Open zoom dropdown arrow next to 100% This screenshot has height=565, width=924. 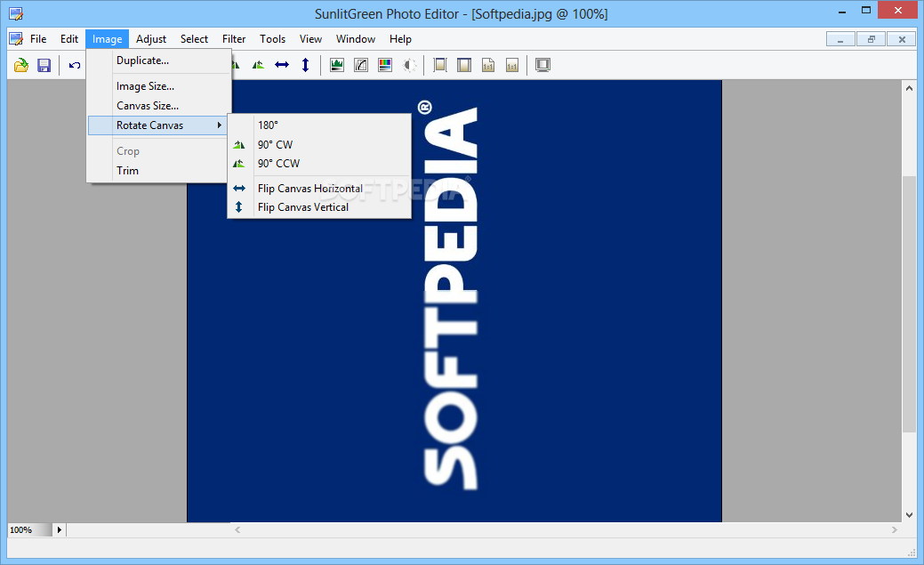pyautogui.click(x=59, y=529)
